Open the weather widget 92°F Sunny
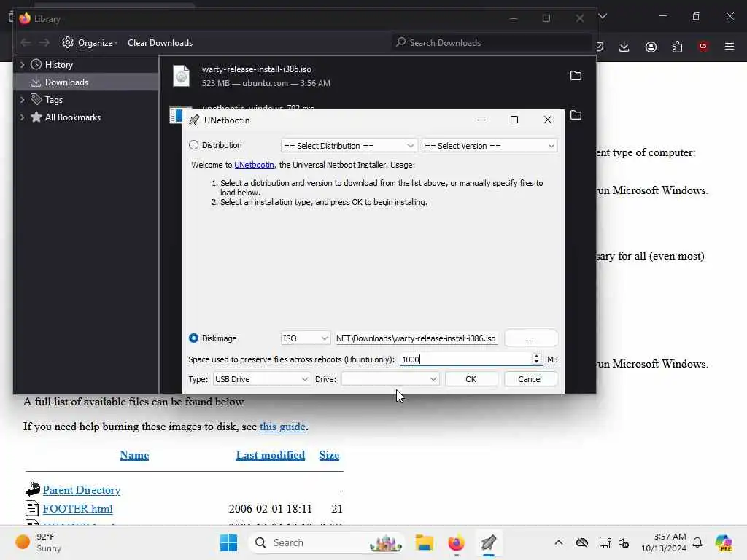 (39, 542)
